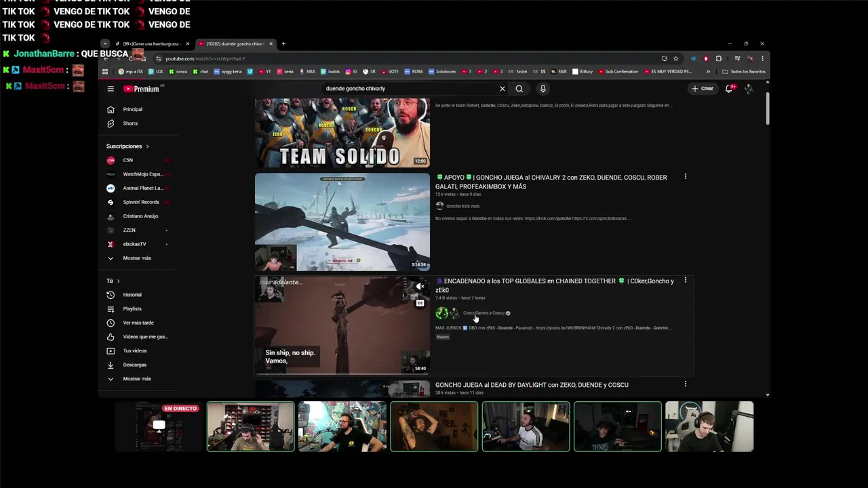This screenshot has width=868, height=488.
Task: Open the LOL bookmark
Action: pyautogui.click(x=157, y=72)
